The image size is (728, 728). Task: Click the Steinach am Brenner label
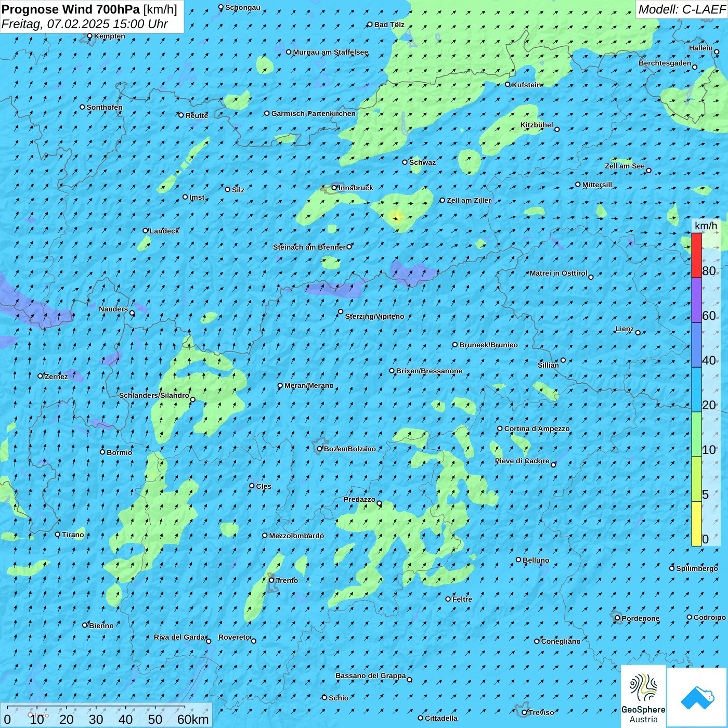click(x=309, y=247)
